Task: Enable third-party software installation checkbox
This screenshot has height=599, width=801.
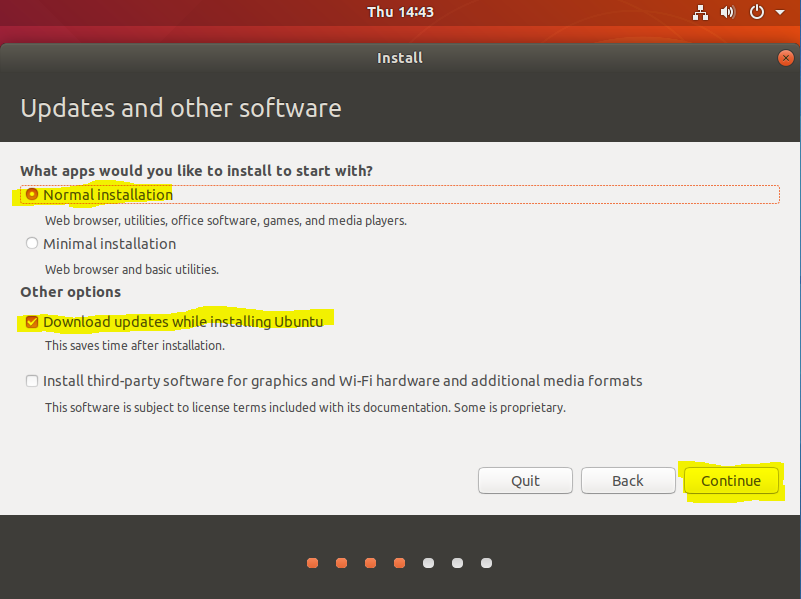Action: [32, 381]
